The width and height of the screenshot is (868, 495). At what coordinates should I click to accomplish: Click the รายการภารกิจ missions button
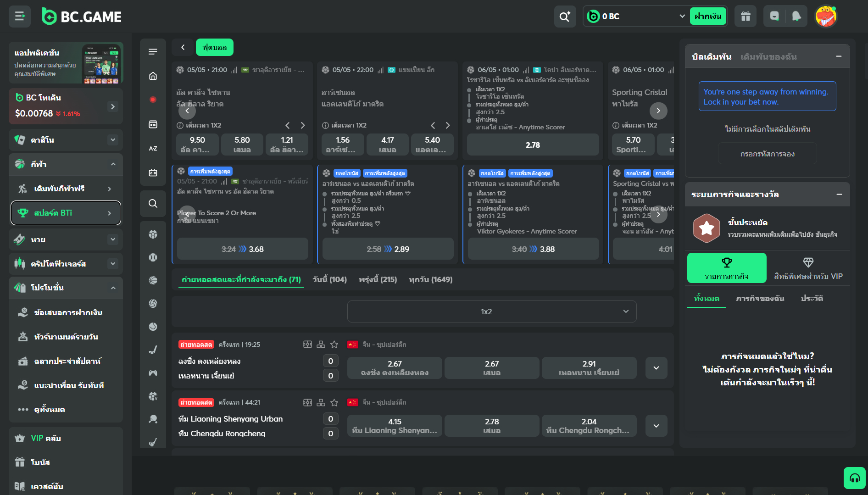[727, 268]
